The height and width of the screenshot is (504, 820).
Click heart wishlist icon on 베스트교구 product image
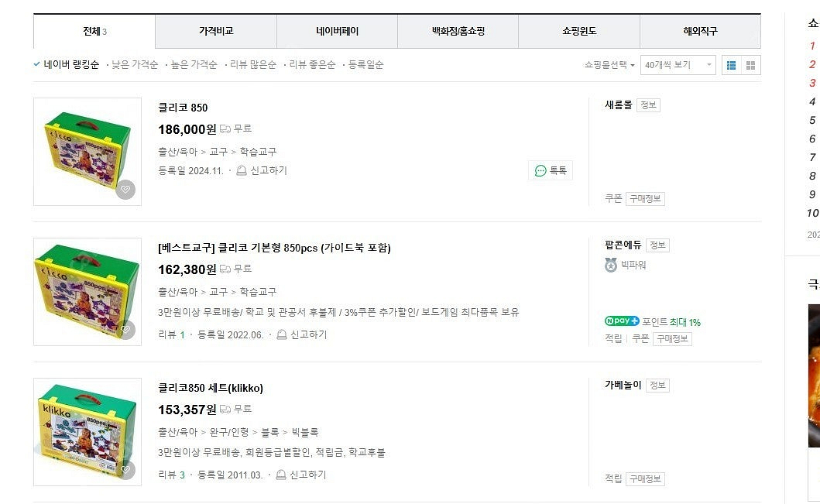[x=125, y=329]
